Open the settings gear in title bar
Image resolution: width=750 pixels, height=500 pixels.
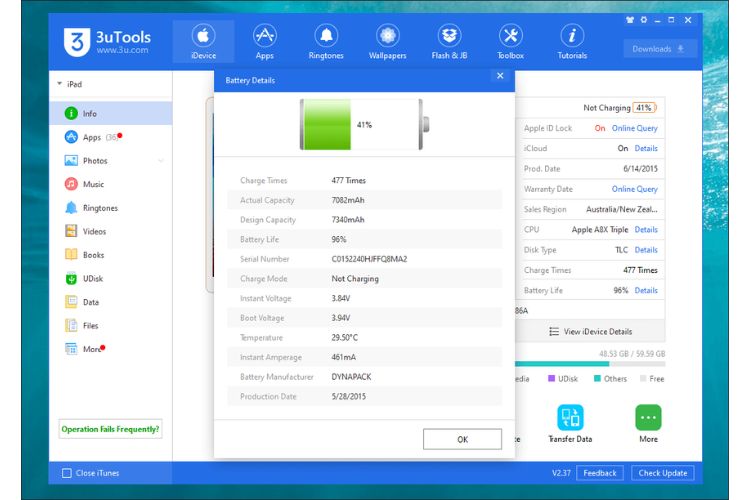point(644,20)
